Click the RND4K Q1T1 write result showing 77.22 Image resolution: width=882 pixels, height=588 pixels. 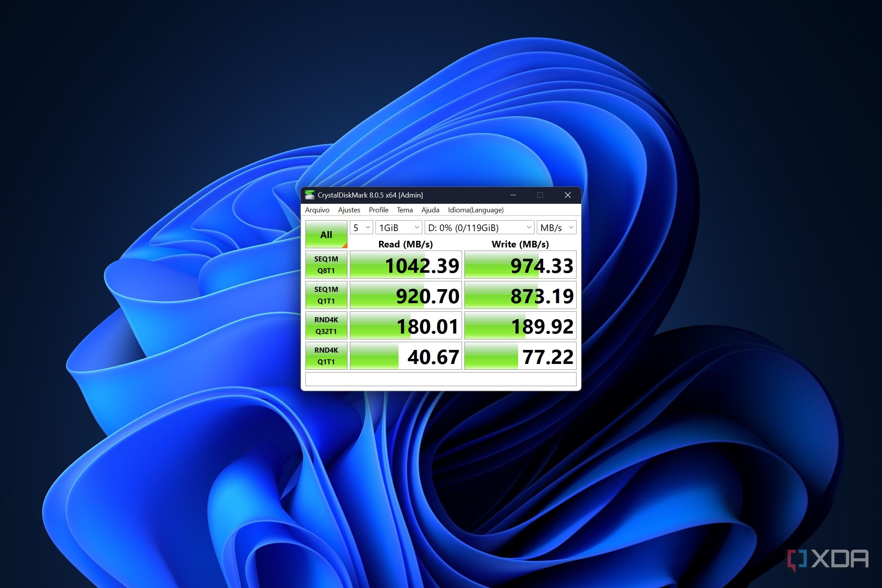coord(520,355)
